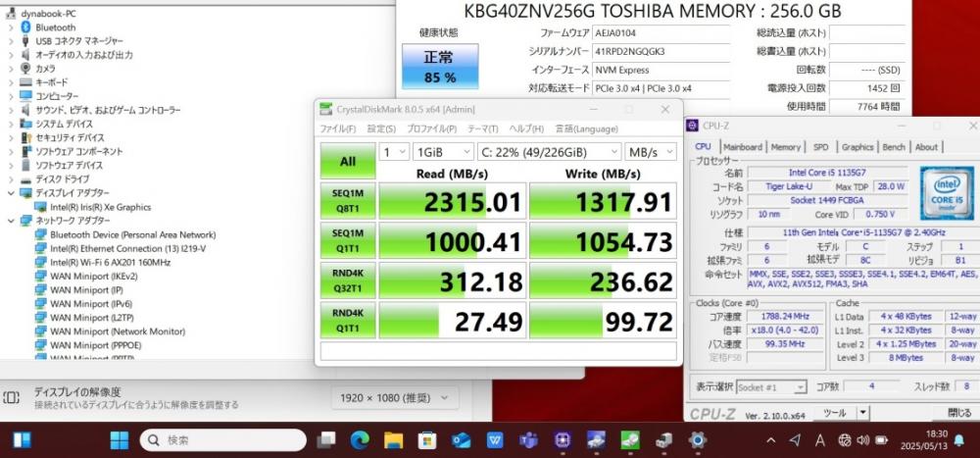Open the notification bell icon
This screenshot has height=458, width=980.
click(x=958, y=440)
